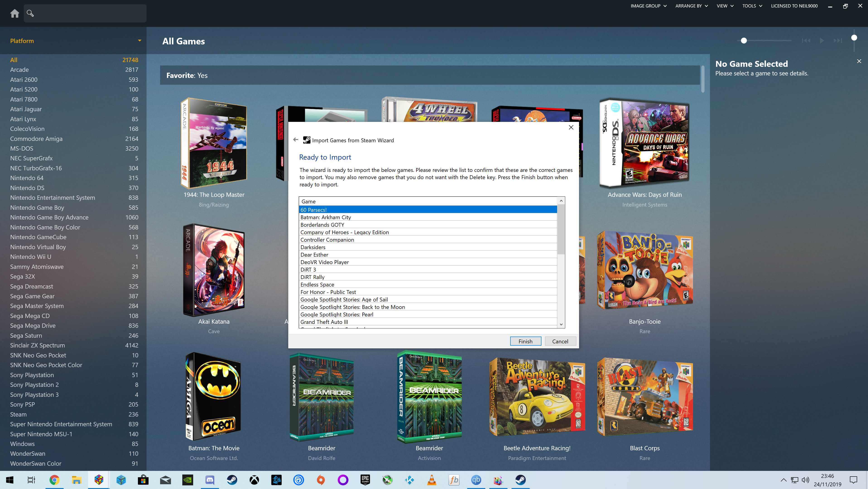Open qBittorrent from the taskbar
Viewport: 868px width, 489px height.
pos(476,480)
